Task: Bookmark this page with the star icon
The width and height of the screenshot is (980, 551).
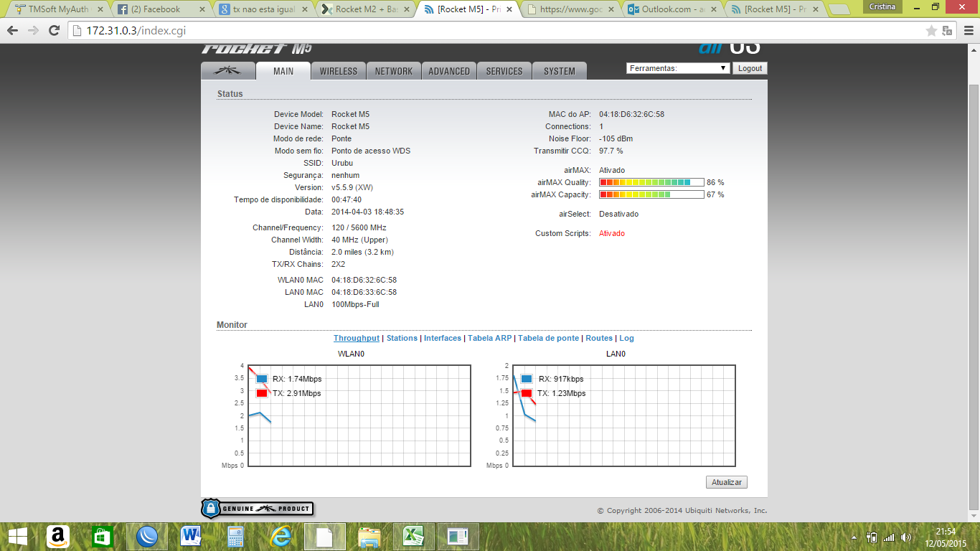Action: (x=931, y=31)
